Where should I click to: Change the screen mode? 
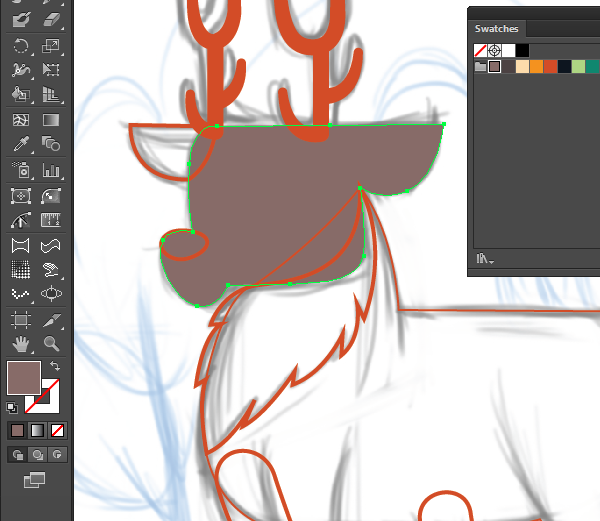click(x=34, y=480)
